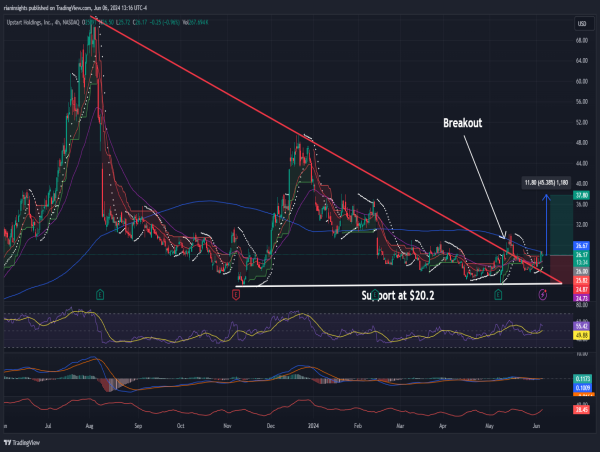Click the 11.80 (45.38%) measurement label
The image size is (600, 452).
(546, 183)
